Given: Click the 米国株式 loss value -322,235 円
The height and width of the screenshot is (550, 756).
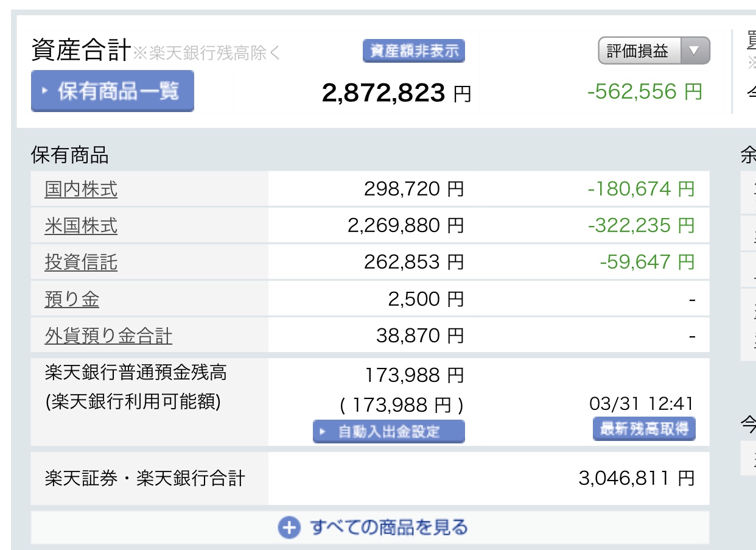Looking at the screenshot, I should (640, 225).
